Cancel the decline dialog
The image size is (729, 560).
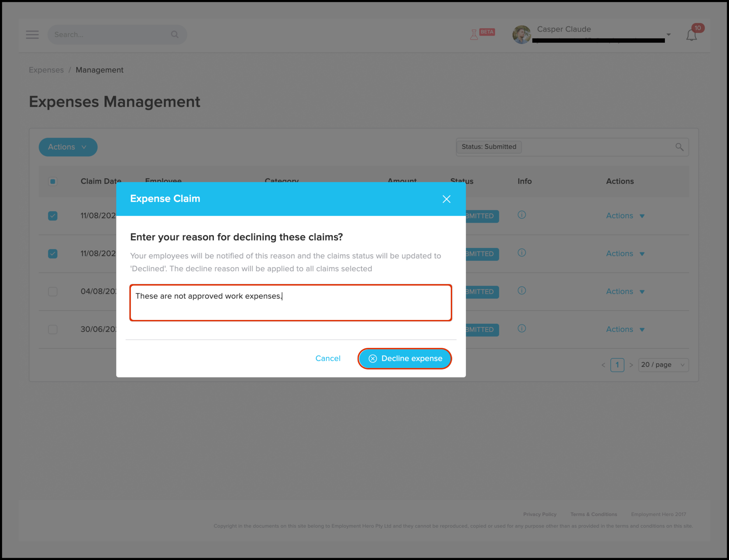[328, 358]
